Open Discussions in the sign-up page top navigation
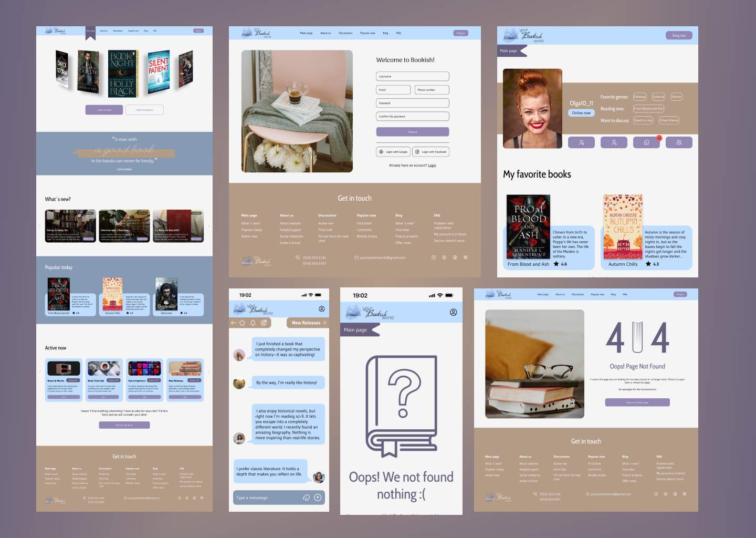Viewport: 756px width, 538px height. point(345,33)
